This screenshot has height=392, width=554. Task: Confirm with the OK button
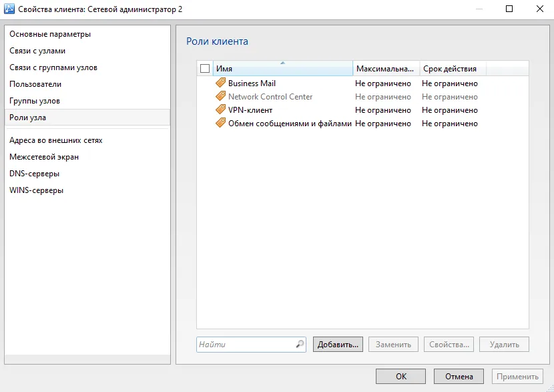(400, 377)
